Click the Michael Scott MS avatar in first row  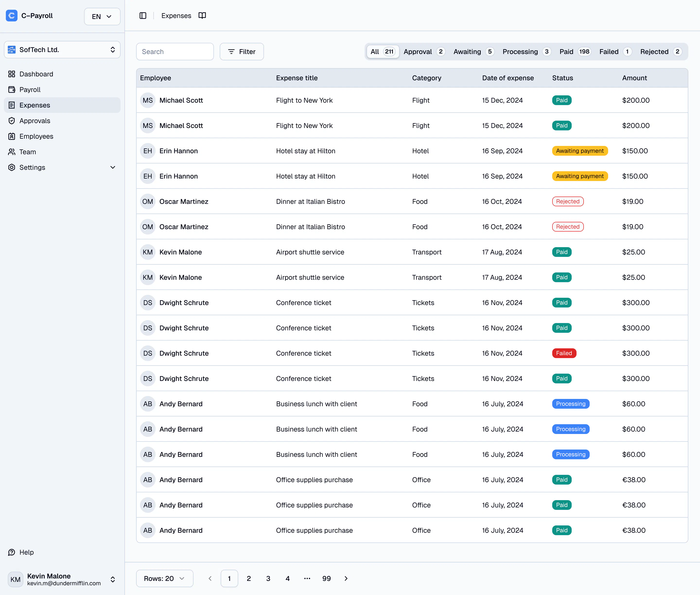coord(148,100)
